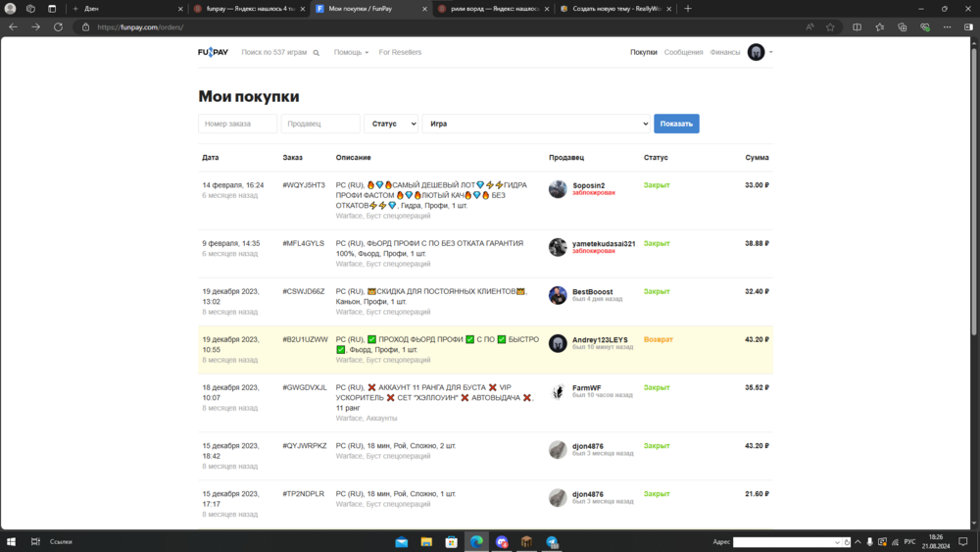Open order #B2U1UZWW
Viewport: 980px width, 552px height.
click(x=305, y=339)
